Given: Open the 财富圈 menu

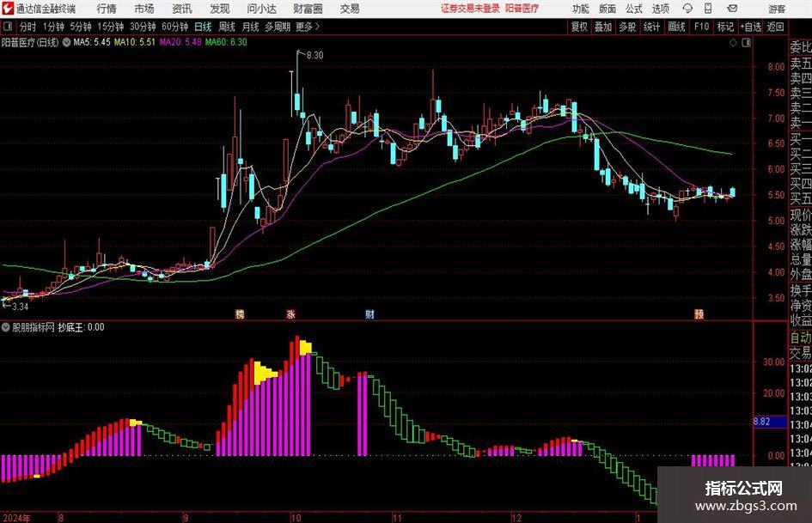Looking at the screenshot, I should click(x=308, y=9).
